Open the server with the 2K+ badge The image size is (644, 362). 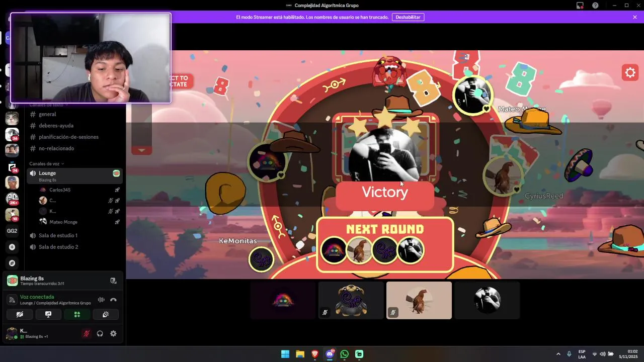pos(12,199)
